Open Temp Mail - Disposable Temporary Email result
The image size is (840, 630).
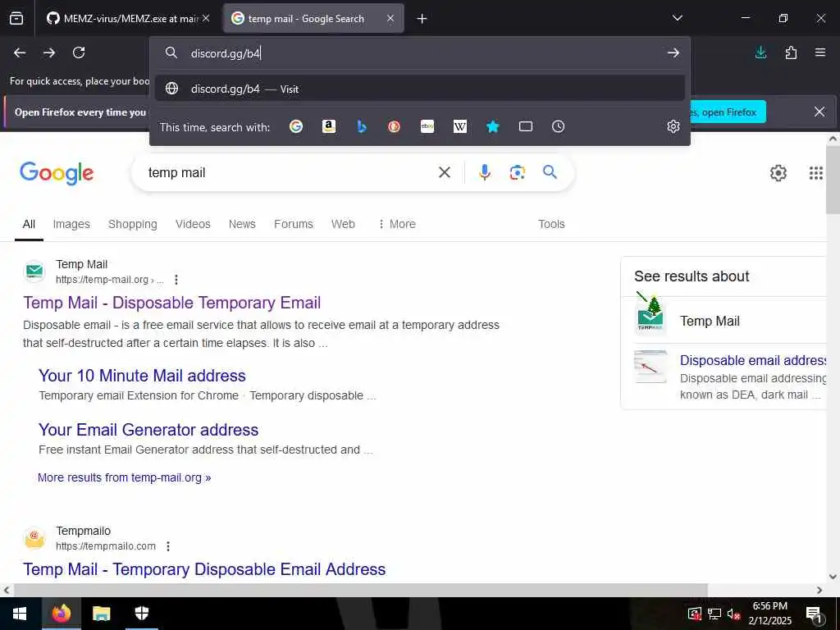172,303
